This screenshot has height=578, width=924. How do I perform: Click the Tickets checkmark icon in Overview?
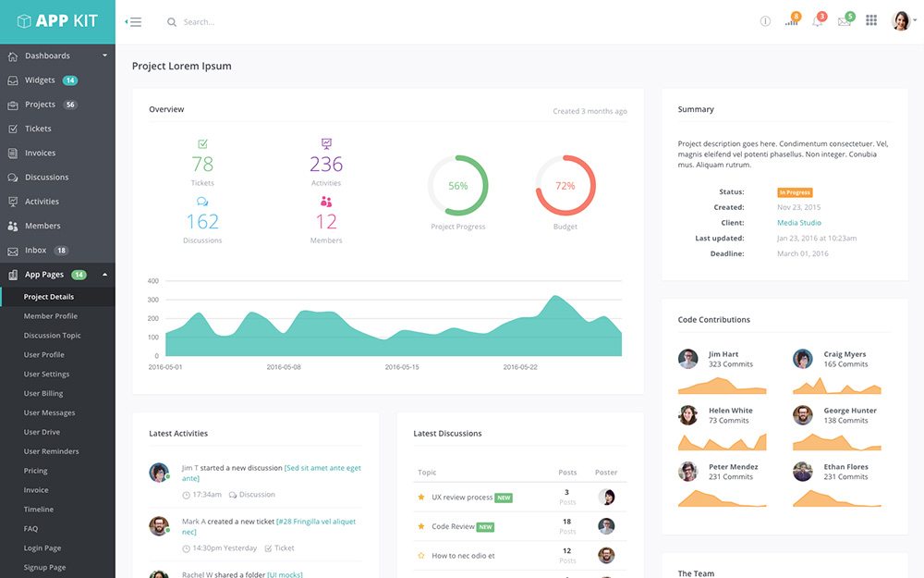[202, 144]
